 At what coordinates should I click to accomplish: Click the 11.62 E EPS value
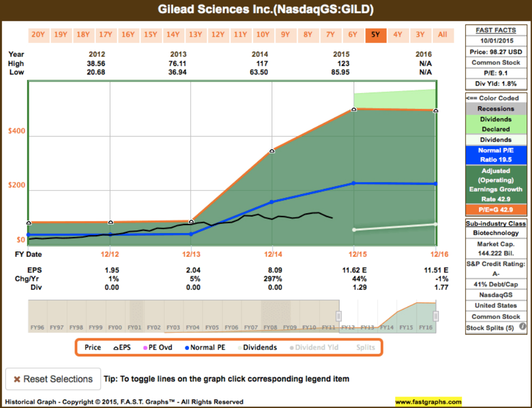[x=354, y=270]
